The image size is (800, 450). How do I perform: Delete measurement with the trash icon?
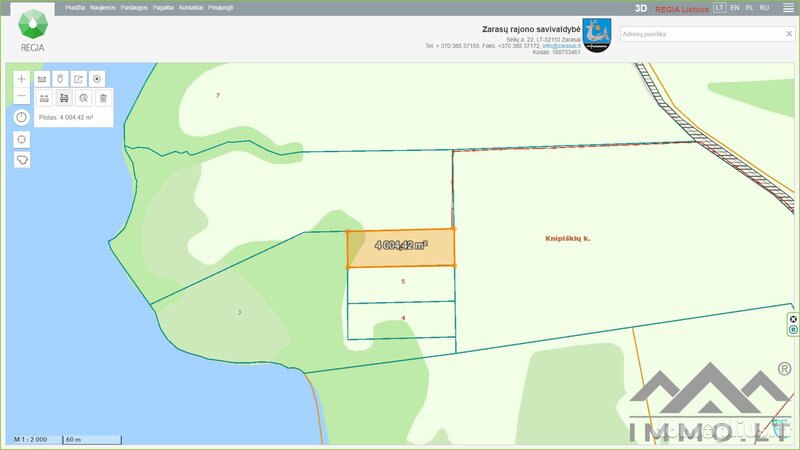(x=103, y=98)
